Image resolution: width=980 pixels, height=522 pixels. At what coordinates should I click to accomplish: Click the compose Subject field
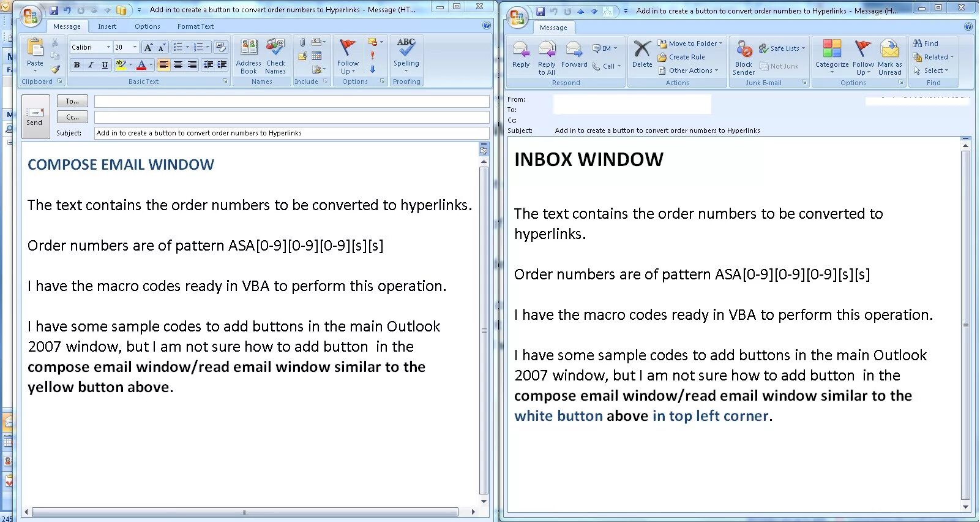(x=291, y=133)
